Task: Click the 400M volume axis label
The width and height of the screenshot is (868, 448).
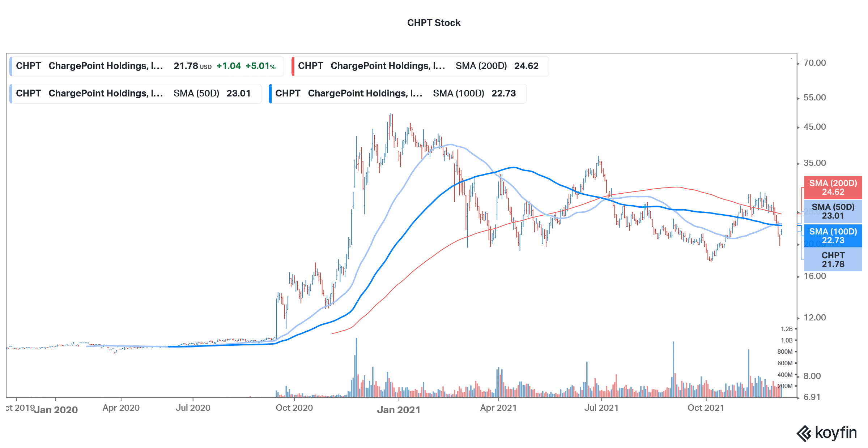Action: [x=785, y=375]
